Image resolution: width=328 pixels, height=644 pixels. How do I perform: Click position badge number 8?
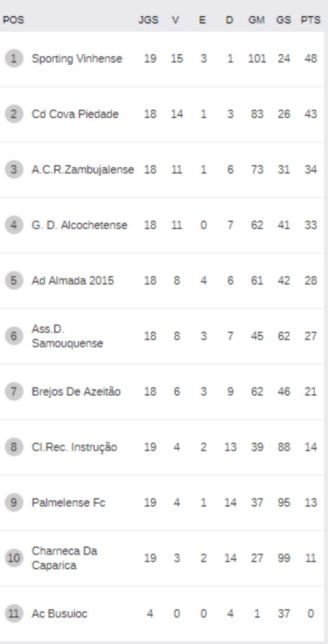14,447
